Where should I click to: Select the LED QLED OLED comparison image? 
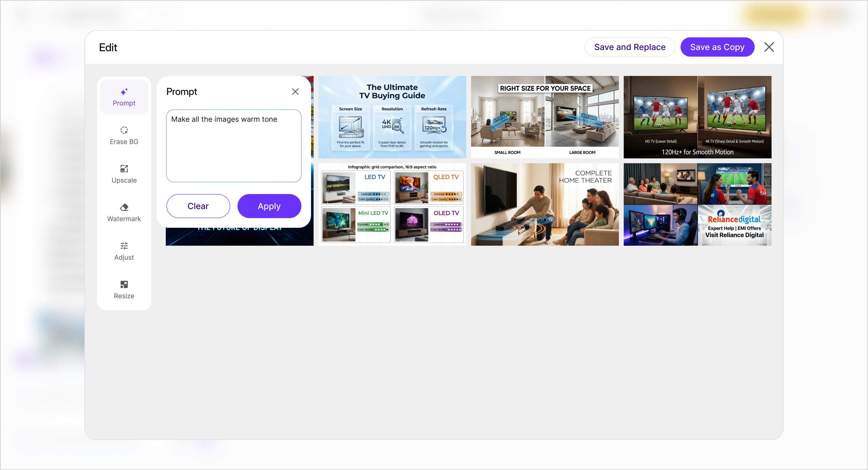[x=392, y=205]
